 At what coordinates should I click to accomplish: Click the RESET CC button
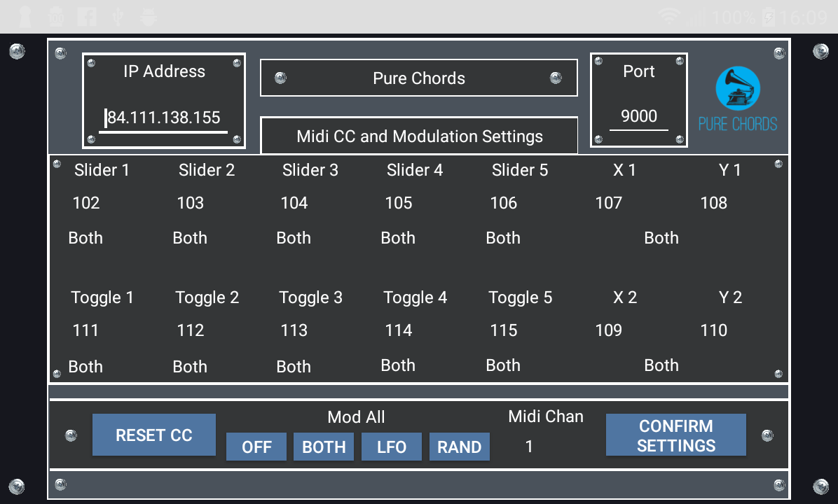pyautogui.click(x=154, y=435)
